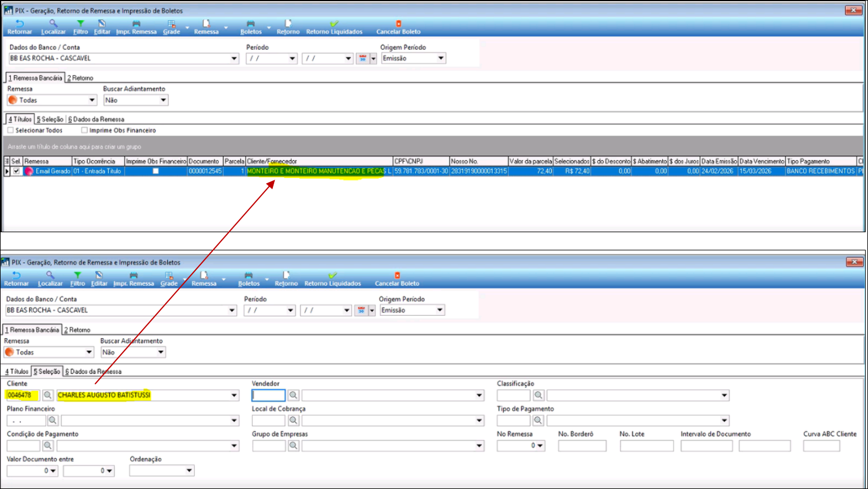Open the Classificação dropdown list
Image resolution: width=868 pixels, height=489 pixels.
click(x=724, y=395)
